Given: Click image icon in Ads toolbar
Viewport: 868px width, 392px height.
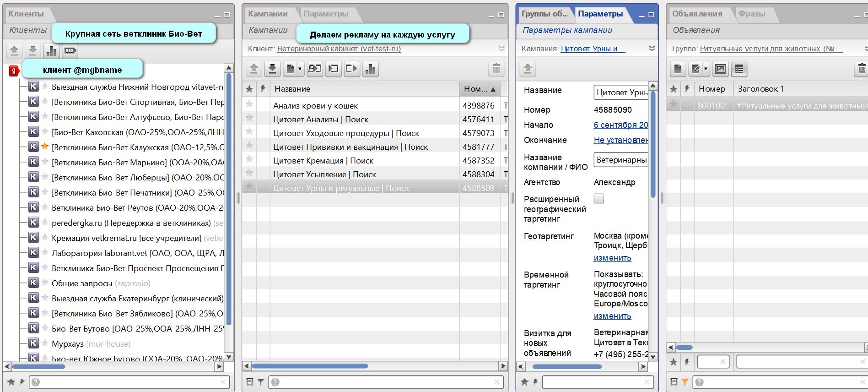Looking at the screenshot, I should (721, 69).
